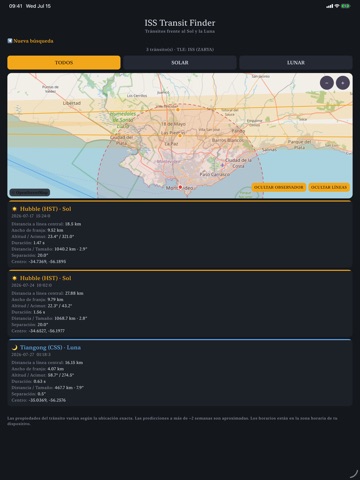Open the Tiangong (CSS) · Luna heading
The height and width of the screenshot is (480, 360).
[50, 347]
